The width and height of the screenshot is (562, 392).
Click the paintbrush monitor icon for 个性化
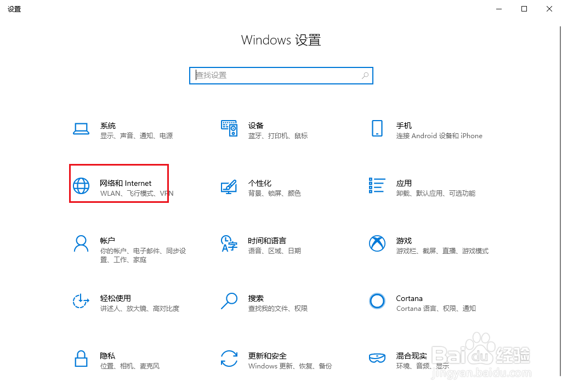point(229,186)
